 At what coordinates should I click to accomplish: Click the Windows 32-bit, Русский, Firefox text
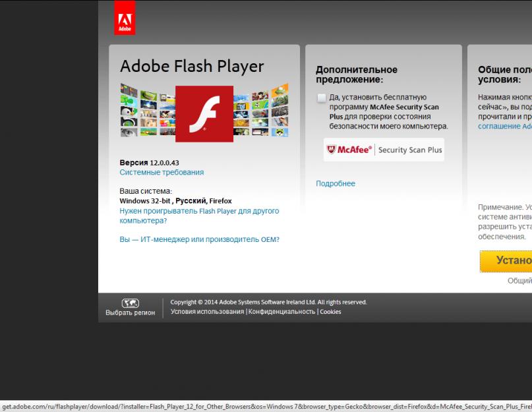click(175, 200)
